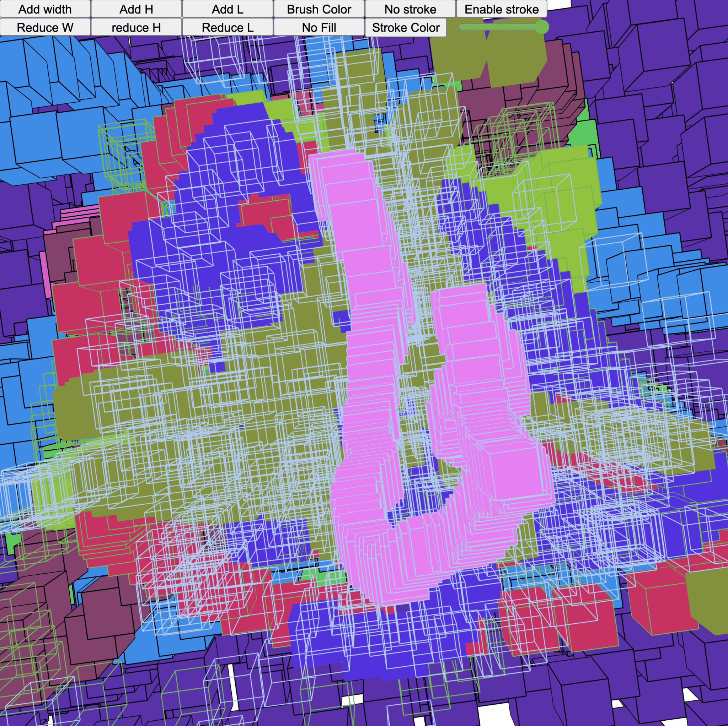Click the Add width button

coord(45,9)
